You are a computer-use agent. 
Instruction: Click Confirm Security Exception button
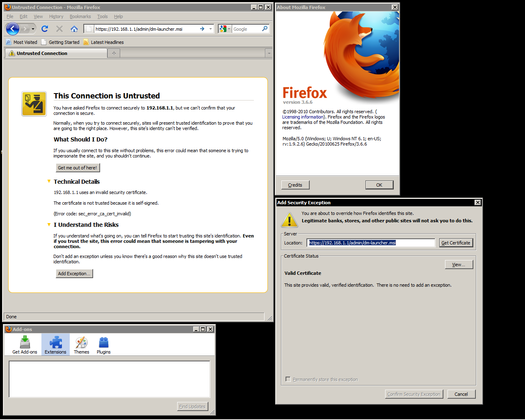pos(414,394)
